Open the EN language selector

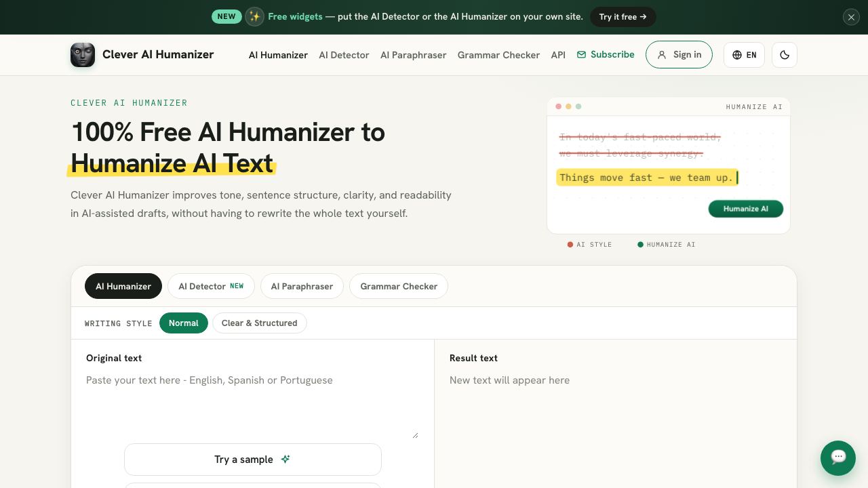tap(744, 55)
